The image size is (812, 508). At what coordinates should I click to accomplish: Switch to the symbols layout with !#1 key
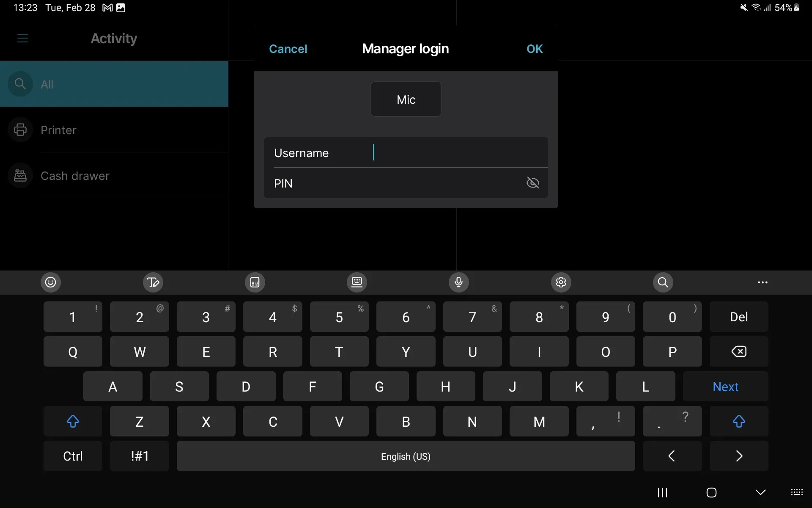tap(139, 456)
